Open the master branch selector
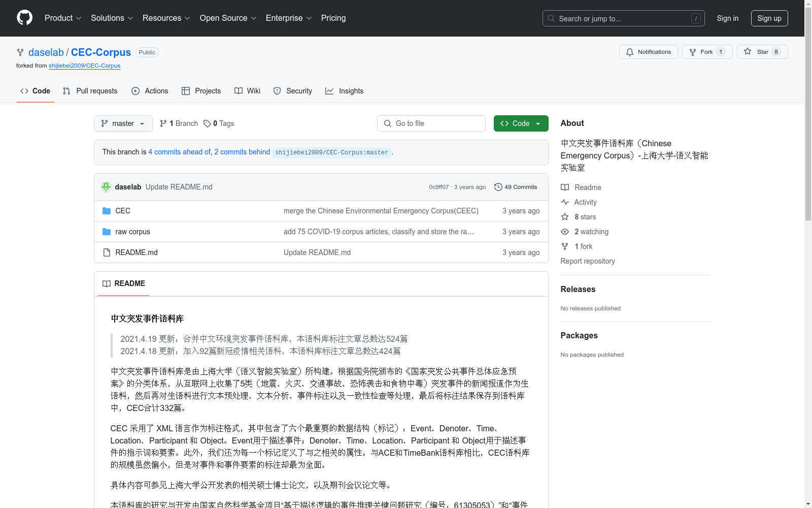 pos(123,123)
